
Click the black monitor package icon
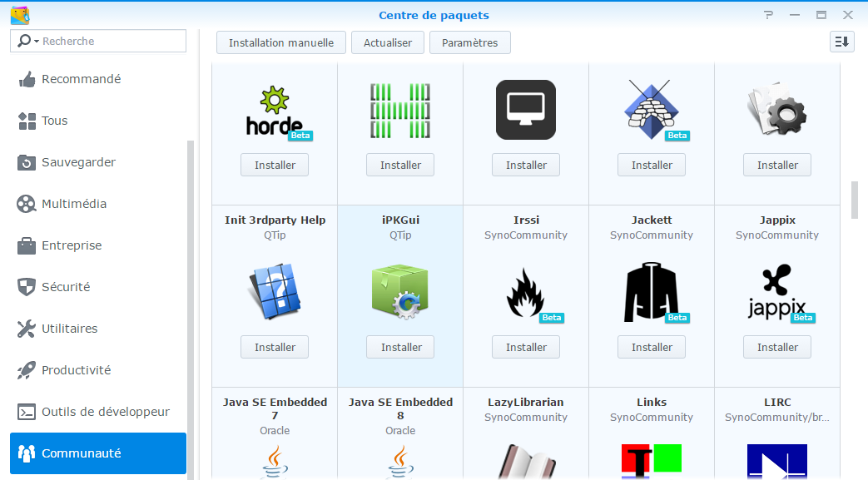click(x=526, y=110)
